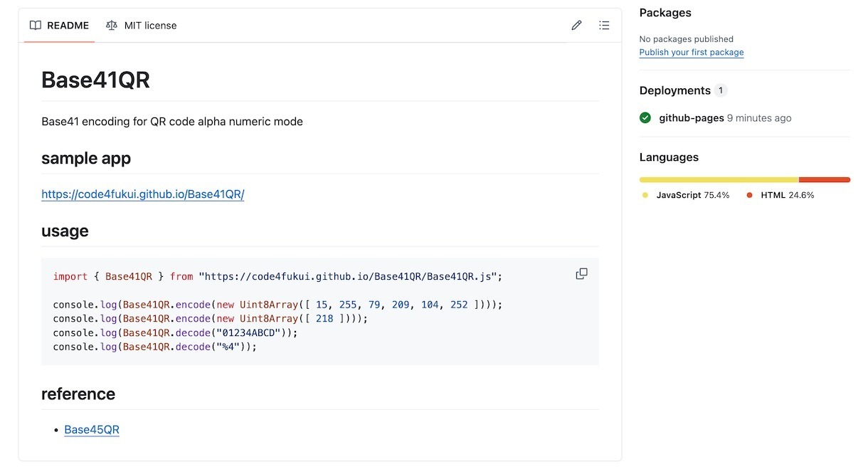The width and height of the screenshot is (868, 474).
Task: Click the red dot next to HTML
Action: pos(750,195)
